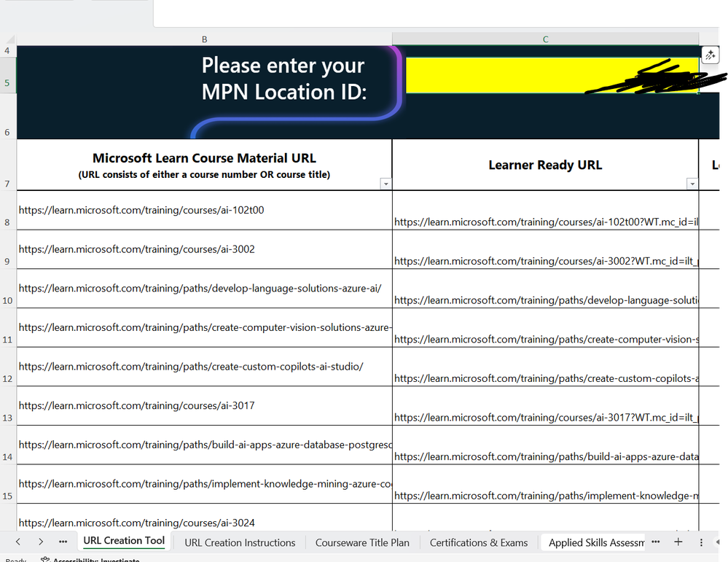728x562 pixels.
Task: Open the URL Creation Instructions sheet
Action: click(240, 542)
